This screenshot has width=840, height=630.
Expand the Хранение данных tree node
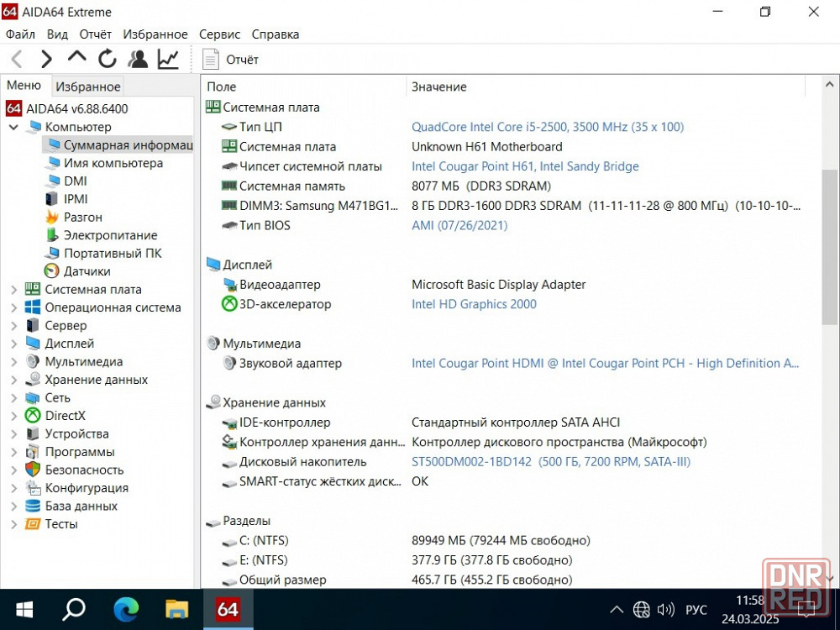point(14,380)
